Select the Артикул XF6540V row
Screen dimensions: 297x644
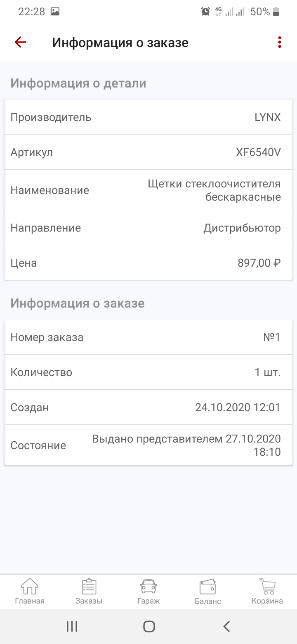(x=148, y=152)
